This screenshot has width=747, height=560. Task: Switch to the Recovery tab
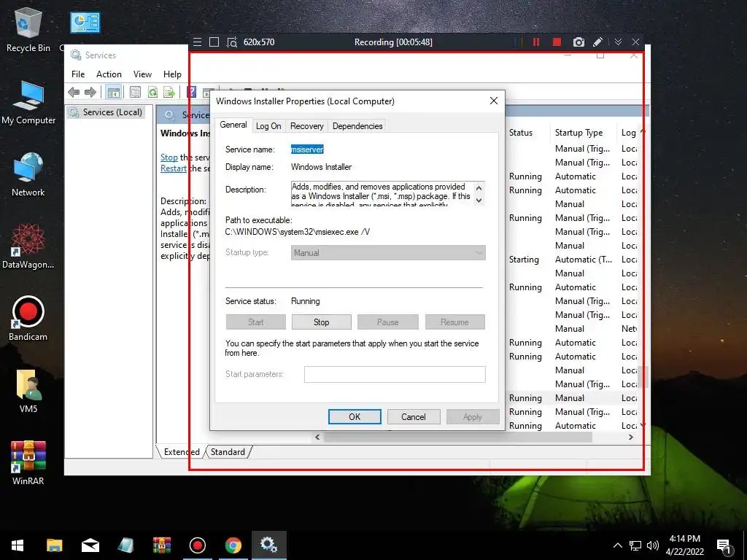tap(307, 126)
